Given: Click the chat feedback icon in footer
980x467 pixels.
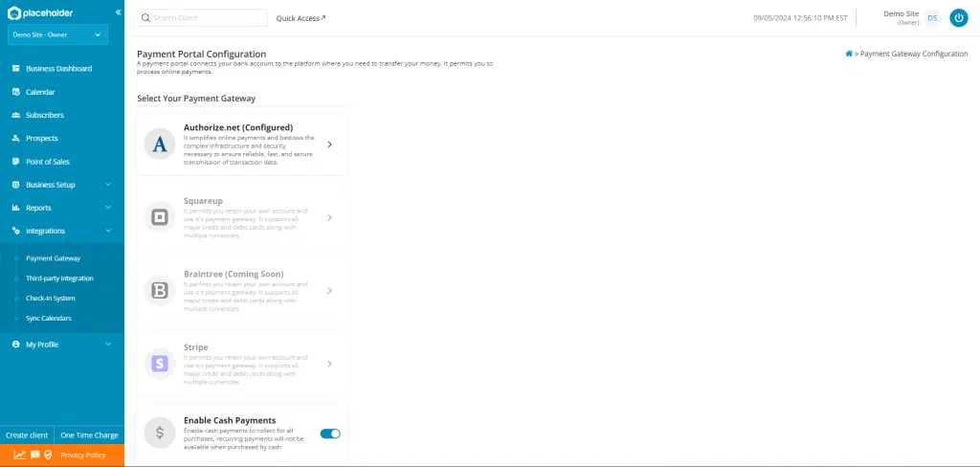Looking at the screenshot, I should click(34, 455).
